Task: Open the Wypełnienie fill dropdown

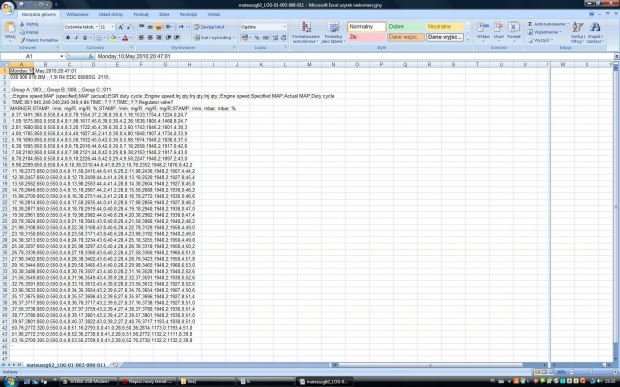Action: point(545,32)
